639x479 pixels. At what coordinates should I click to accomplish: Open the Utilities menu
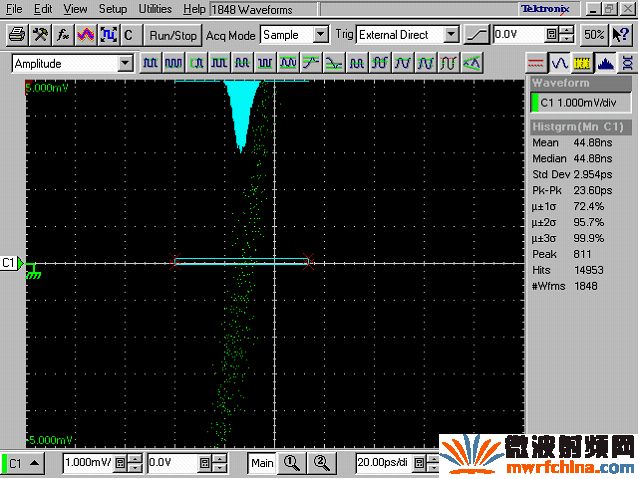click(155, 9)
